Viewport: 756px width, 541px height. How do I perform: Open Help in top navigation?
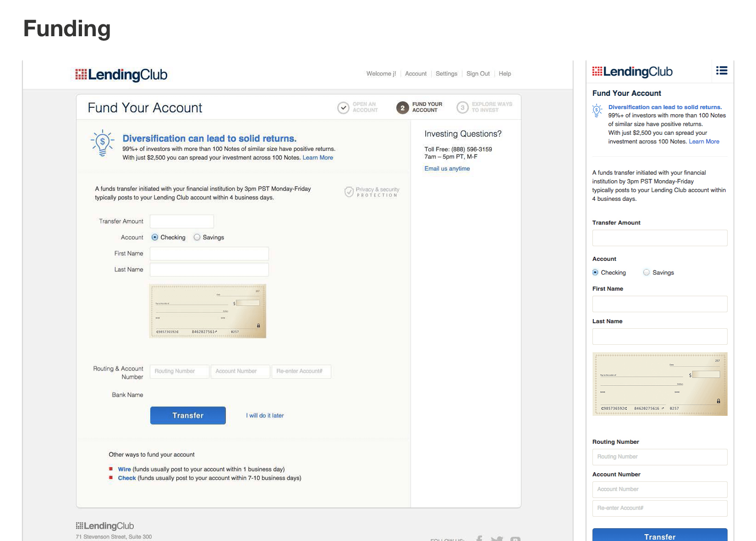[x=505, y=74]
